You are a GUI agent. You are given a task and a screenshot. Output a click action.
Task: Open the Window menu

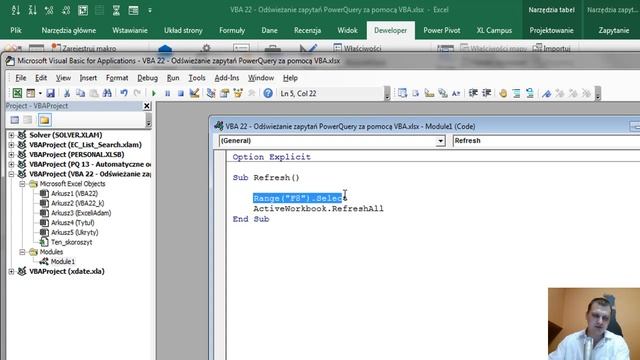point(261,78)
